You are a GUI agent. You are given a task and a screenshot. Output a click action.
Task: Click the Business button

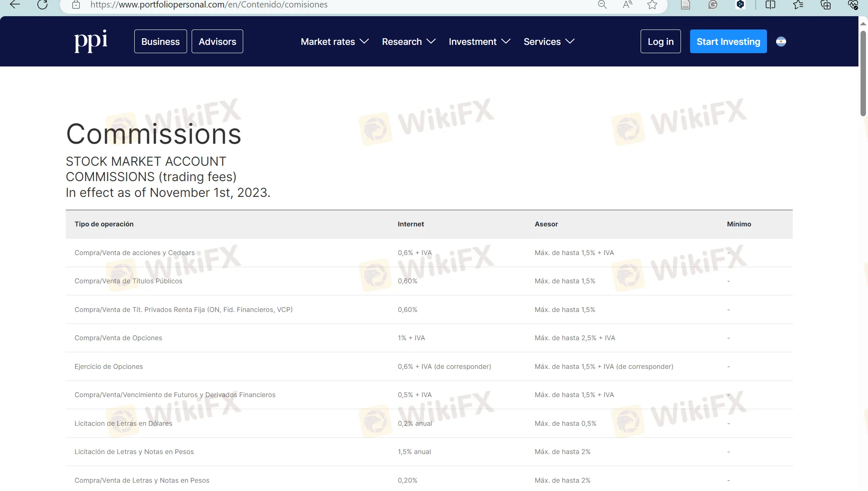point(160,42)
